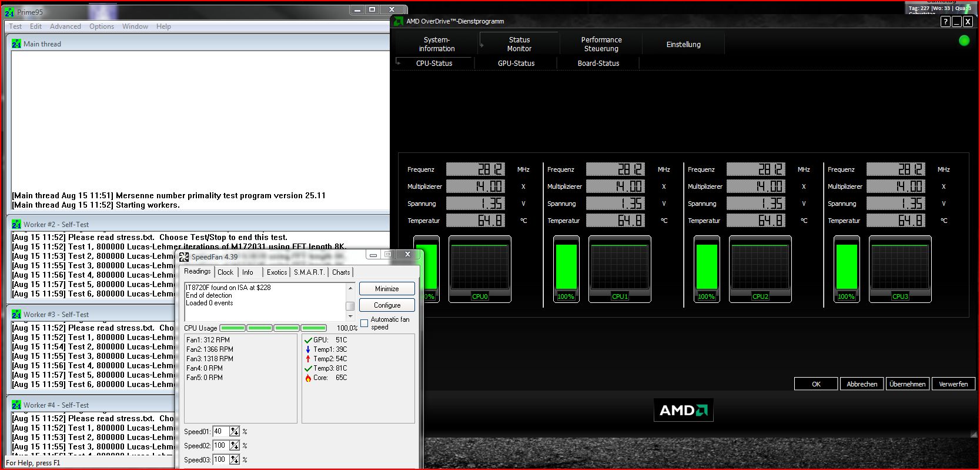Click the flame icon beside Core 65C
Image resolution: width=980 pixels, height=470 pixels.
pos(308,378)
